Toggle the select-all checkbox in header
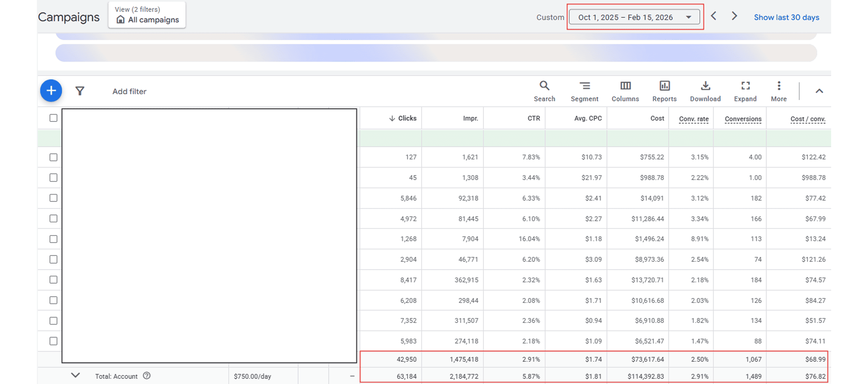 [53, 118]
